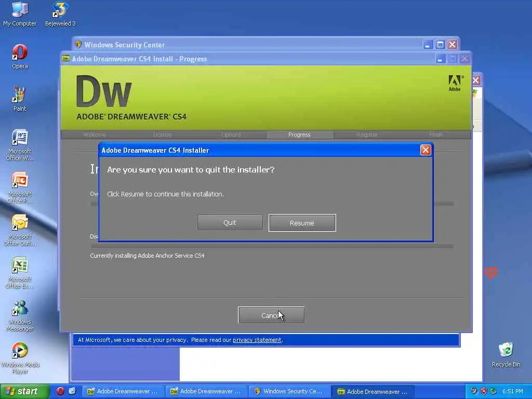Select the Windows Media Player desktop icon
Image resolution: width=532 pixels, height=399 pixels.
[20, 358]
